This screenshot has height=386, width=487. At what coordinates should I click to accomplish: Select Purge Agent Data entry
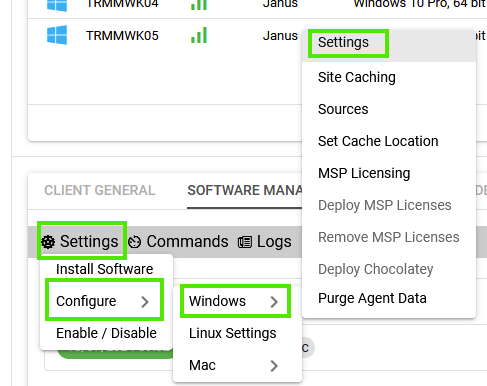point(389,298)
